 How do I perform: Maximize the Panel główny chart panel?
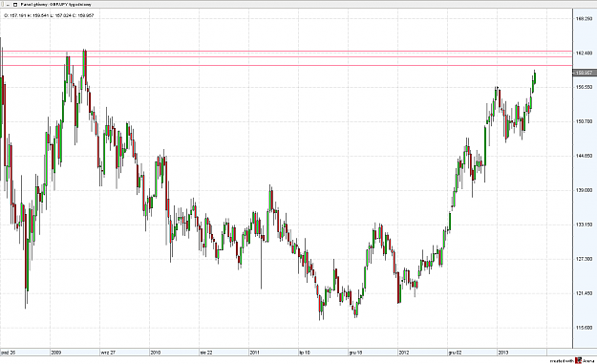point(15,5)
